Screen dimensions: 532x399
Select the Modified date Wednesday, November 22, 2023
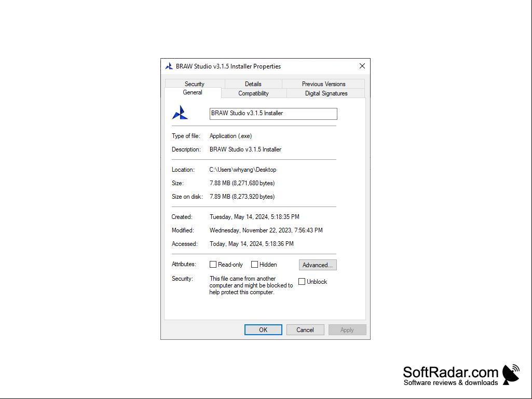[266, 230]
